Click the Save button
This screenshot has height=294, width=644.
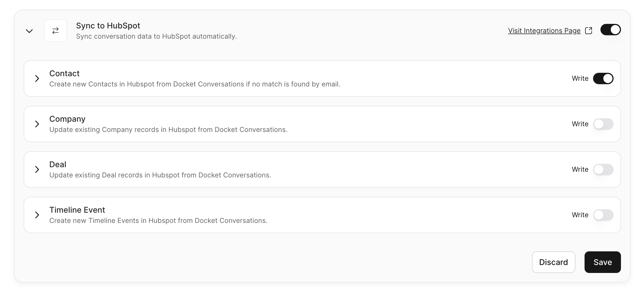pos(602,262)
